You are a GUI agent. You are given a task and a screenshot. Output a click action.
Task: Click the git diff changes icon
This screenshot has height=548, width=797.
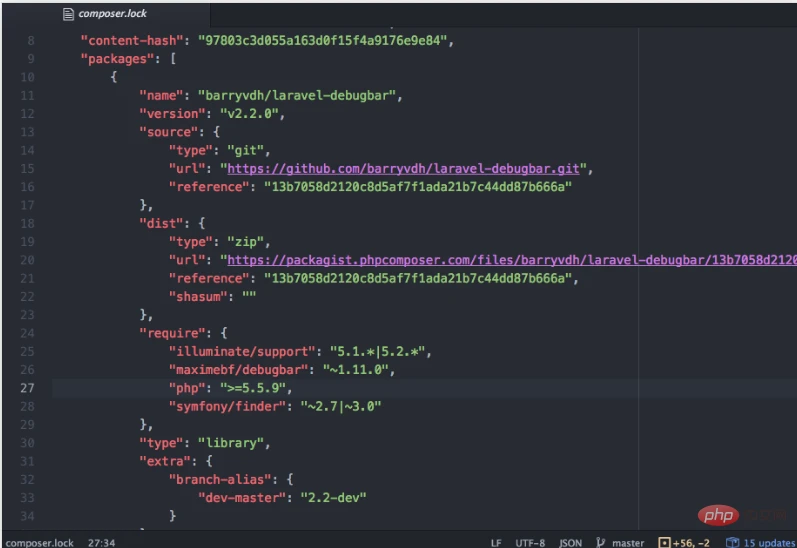[663, 542]
